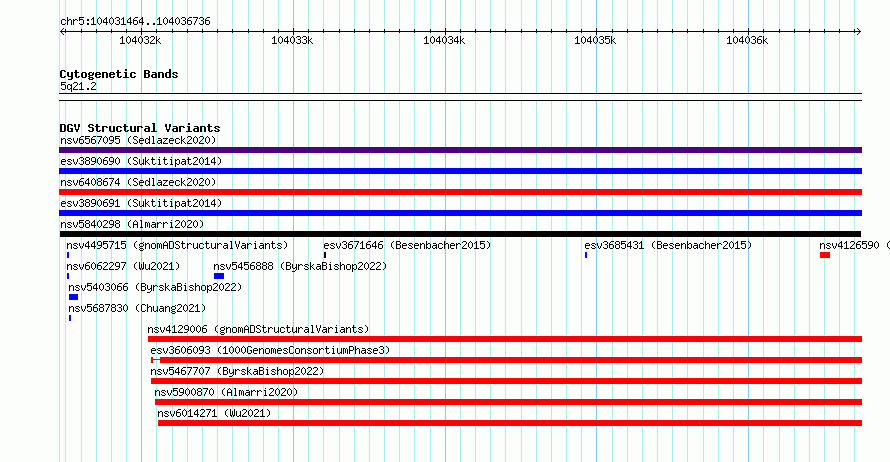Select the purple nsv6567095 variant bar

460,150
